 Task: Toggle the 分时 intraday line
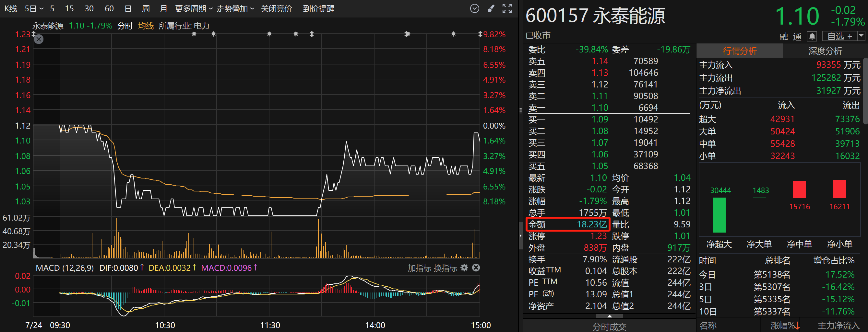[125, 26]
